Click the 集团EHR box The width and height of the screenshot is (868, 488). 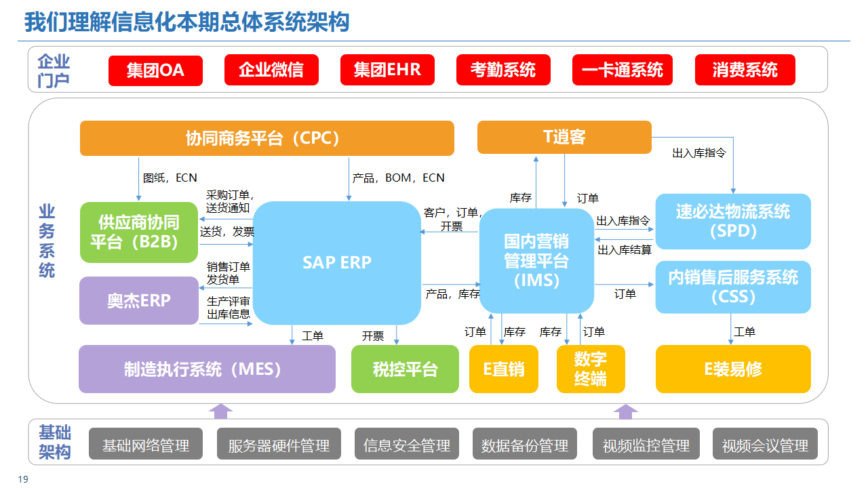click(x=387, y=70)
